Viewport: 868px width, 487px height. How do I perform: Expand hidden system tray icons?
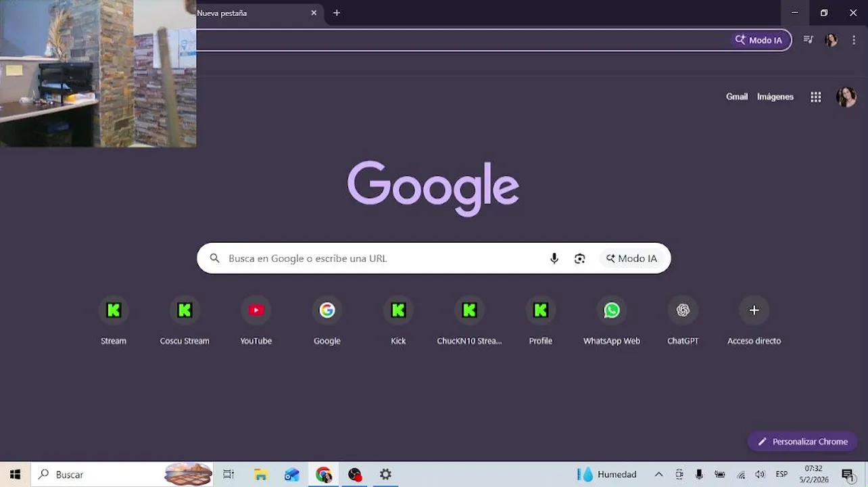[x=658, y=474]
